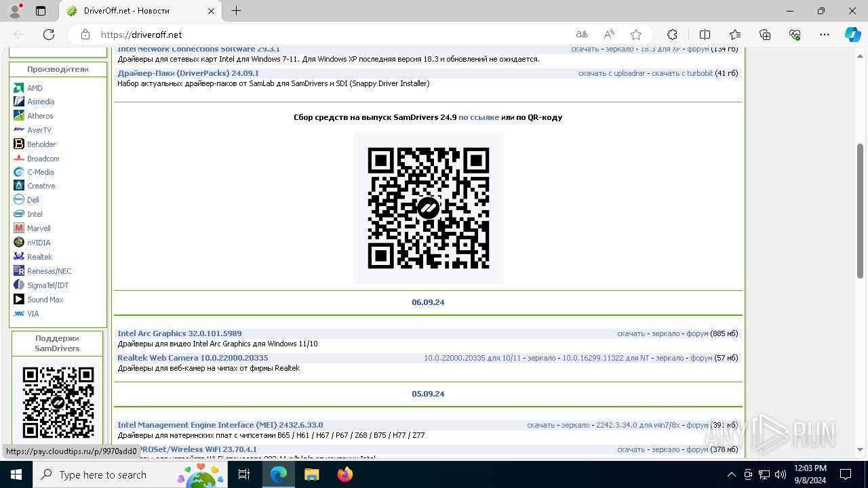Click the Marvell logo icon
This screenshot has height=488, width=868.
(x=19, y=228)
